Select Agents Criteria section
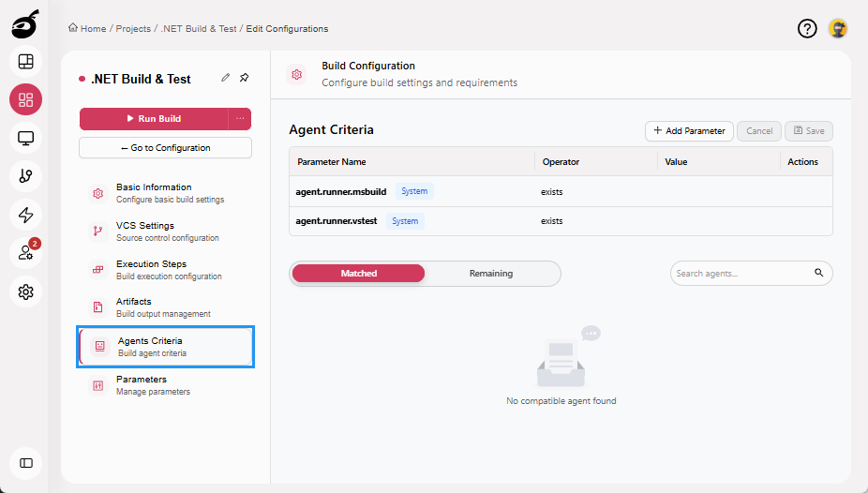Screen dimensions: 868x493 166,347
